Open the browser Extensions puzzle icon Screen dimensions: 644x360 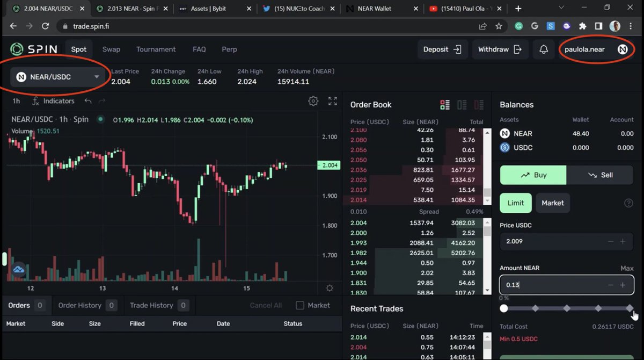[x=582, y=26]
